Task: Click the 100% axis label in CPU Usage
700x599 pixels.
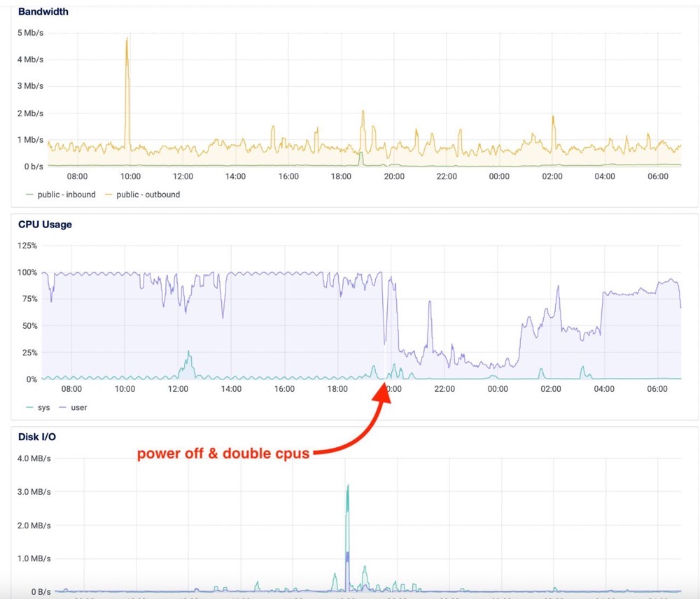Action: [27, 272]
